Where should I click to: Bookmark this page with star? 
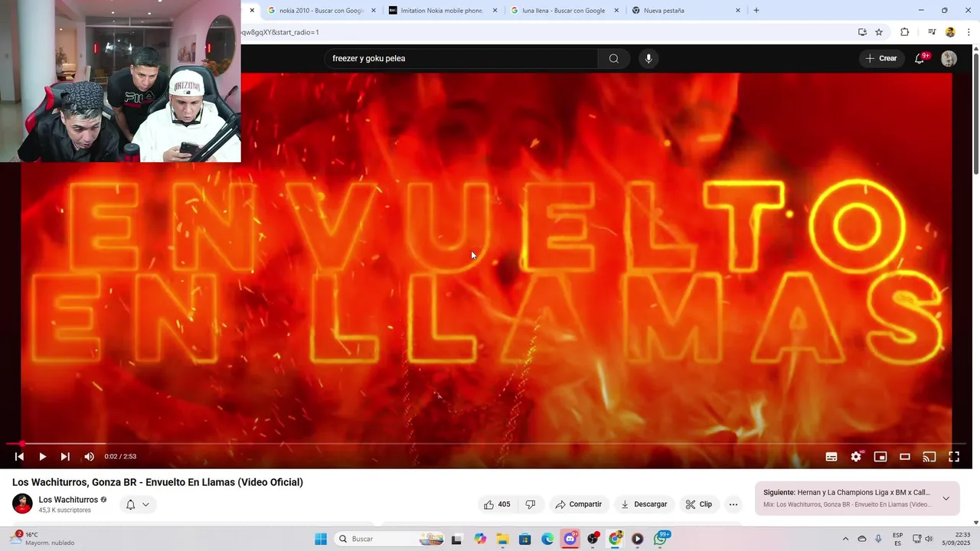pos(879,32)
